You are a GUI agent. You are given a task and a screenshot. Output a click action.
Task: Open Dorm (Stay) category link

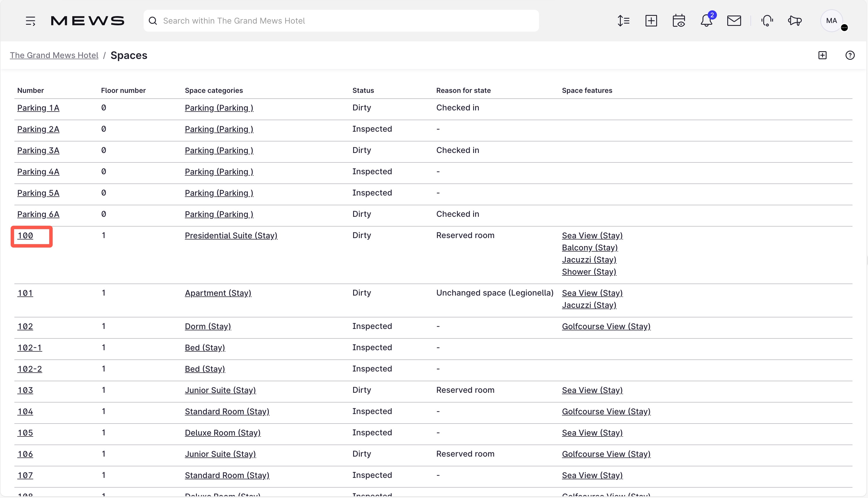pos(208,326)
